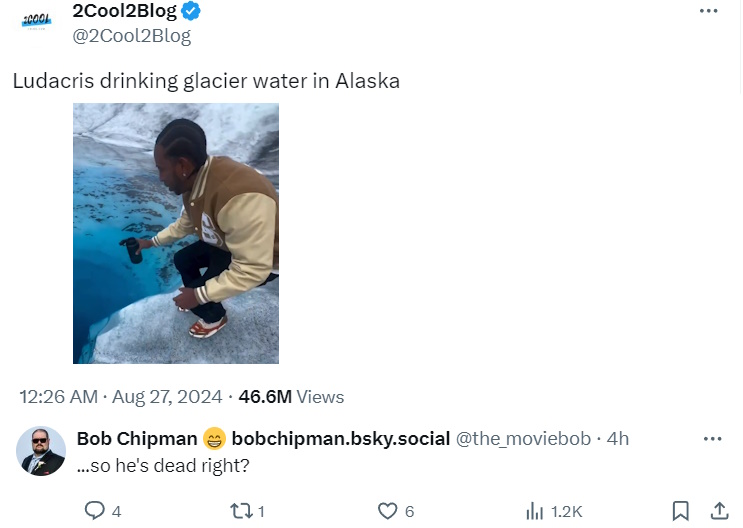
Task: View reply analytics bar chart icon
Action: click(535, 511)
